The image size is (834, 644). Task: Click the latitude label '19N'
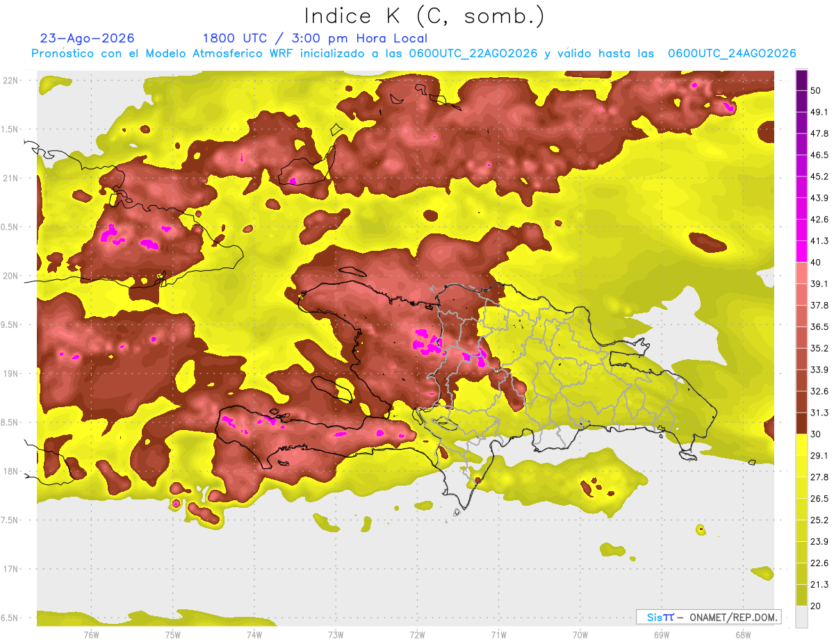(10, 374)
